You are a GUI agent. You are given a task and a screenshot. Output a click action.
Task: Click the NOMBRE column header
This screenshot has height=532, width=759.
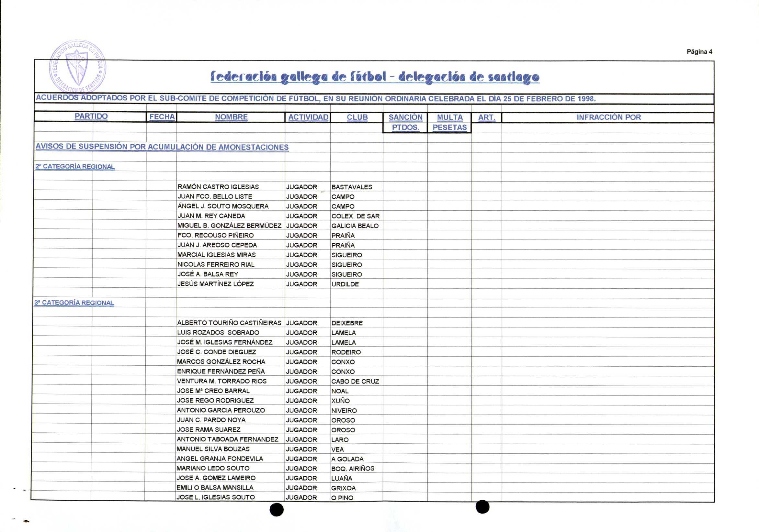point(231,117)
